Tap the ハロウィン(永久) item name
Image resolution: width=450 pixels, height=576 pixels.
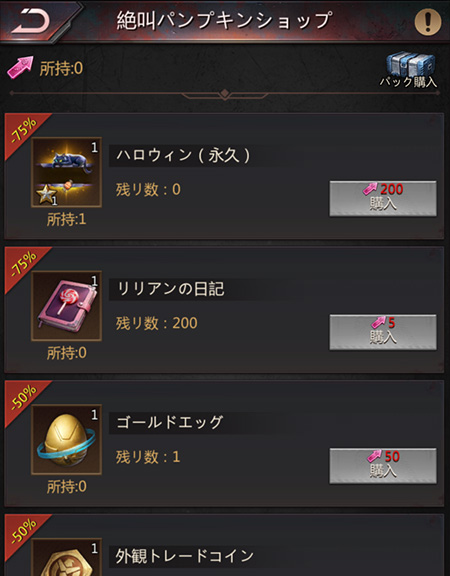click(x=183, y=155)
